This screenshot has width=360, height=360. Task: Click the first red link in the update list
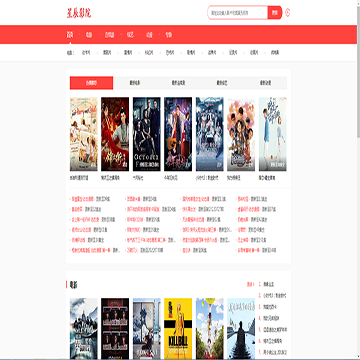point(83,199)
